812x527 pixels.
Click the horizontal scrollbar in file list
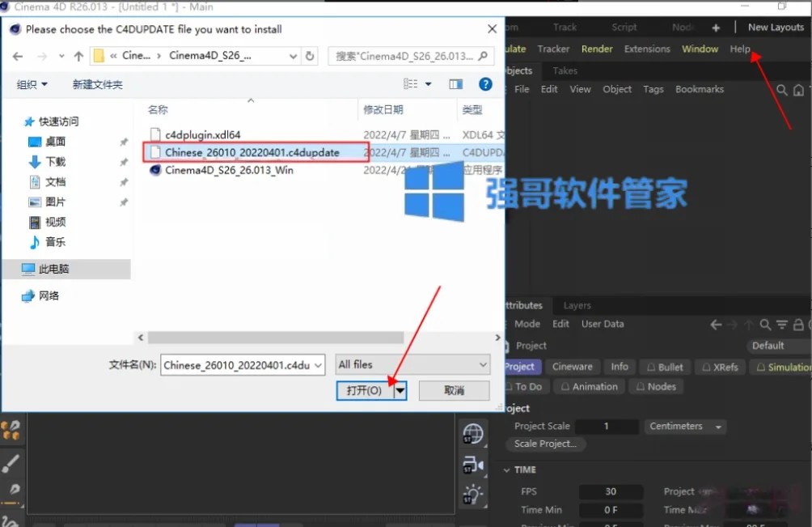click(276, 338)
